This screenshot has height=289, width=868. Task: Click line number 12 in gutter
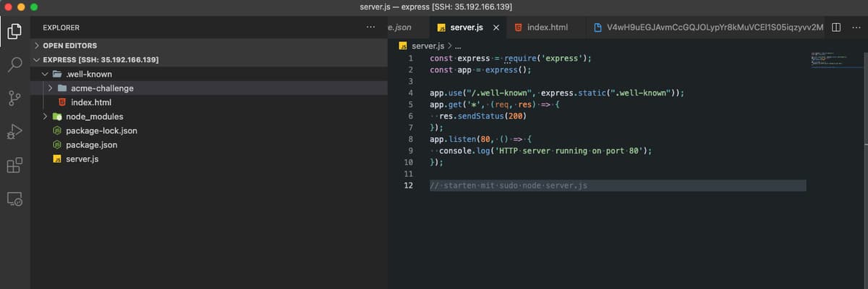coord(409,185)
